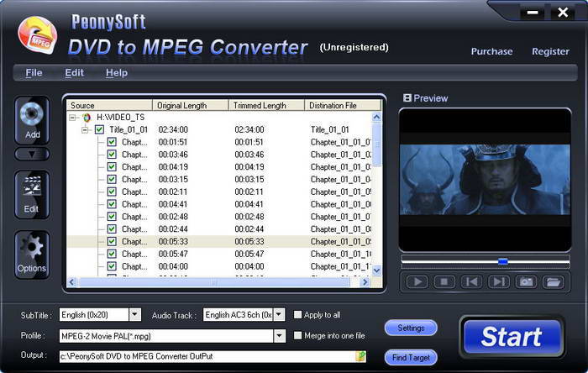Open the File menu
The image size is (588, 373).
(x=34, y=73)
